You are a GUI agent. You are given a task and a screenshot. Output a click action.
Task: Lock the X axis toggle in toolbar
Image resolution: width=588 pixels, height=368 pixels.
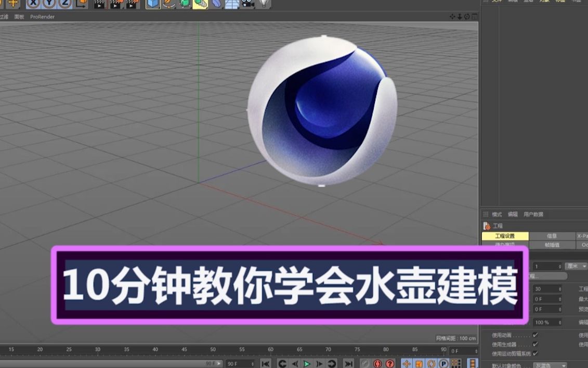click(x=32, y=4)
